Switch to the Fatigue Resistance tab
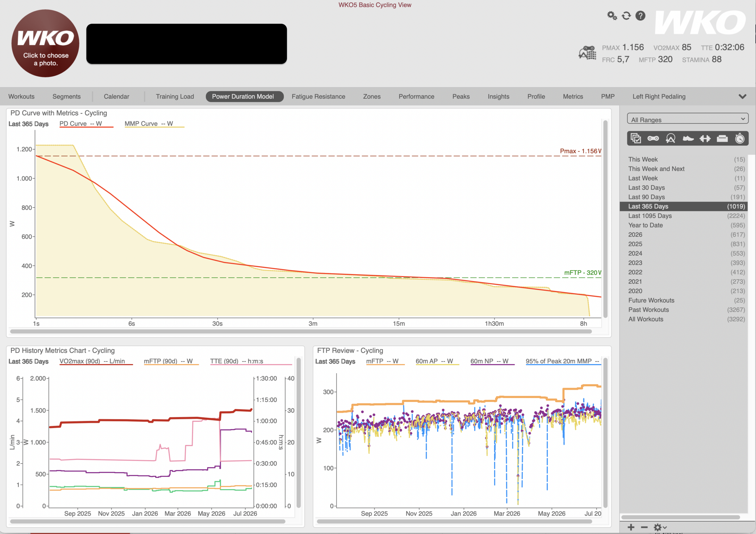Viewport: 756px width, 534px height. (x=318, y=97)
